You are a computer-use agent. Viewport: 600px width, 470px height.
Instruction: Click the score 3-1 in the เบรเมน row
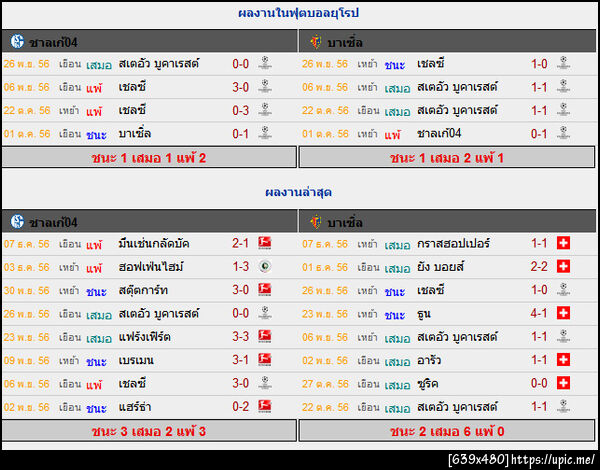[x=240, y=360]
